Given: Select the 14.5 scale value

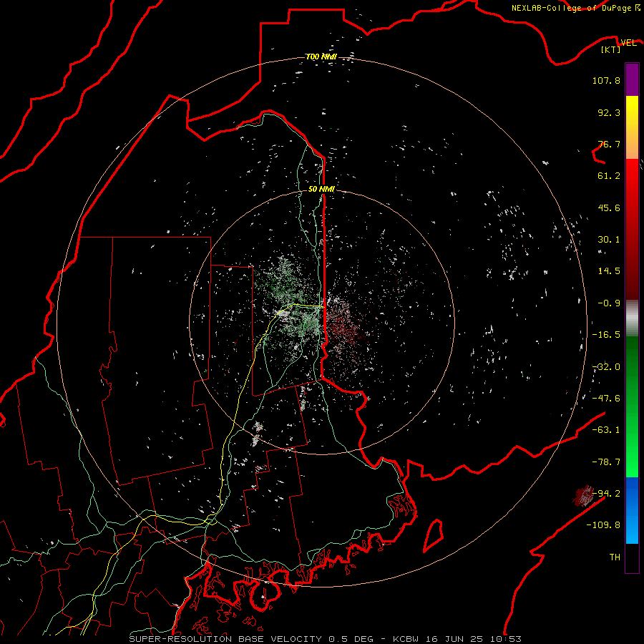Looking at the screenshot, I should pos(609,271).
